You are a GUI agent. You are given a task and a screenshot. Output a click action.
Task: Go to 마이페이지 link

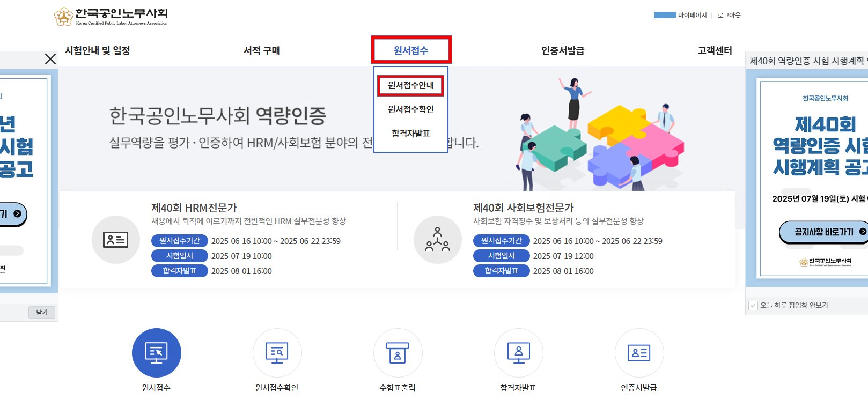pos(692,16)
